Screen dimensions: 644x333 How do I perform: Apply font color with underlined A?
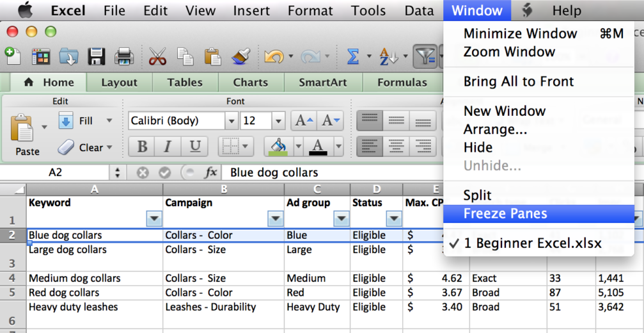(x=318, y=147)
